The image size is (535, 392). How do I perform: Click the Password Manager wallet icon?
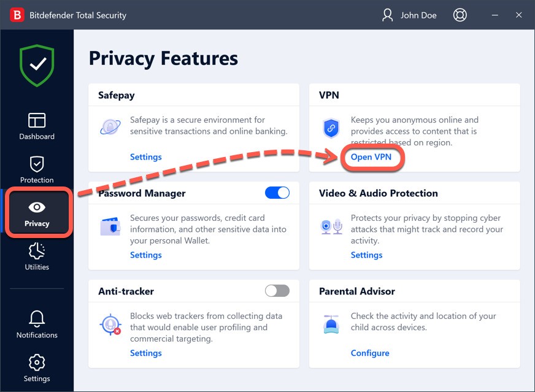coord(111,227)
